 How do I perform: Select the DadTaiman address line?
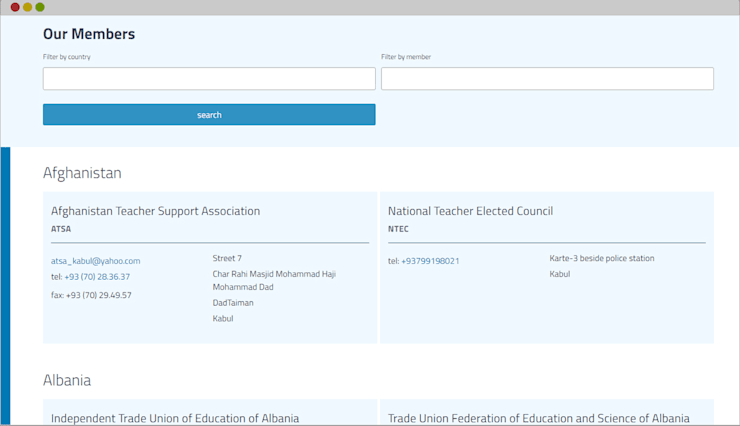(233, 303)
